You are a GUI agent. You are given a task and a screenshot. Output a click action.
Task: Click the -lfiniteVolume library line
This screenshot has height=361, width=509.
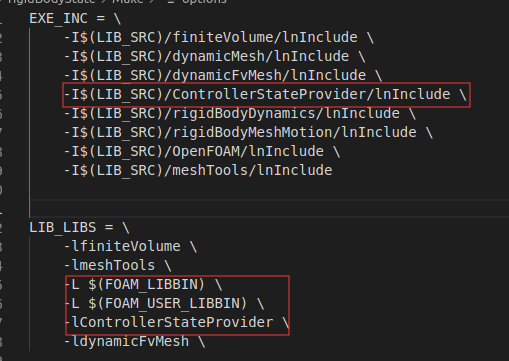point(130,247)
